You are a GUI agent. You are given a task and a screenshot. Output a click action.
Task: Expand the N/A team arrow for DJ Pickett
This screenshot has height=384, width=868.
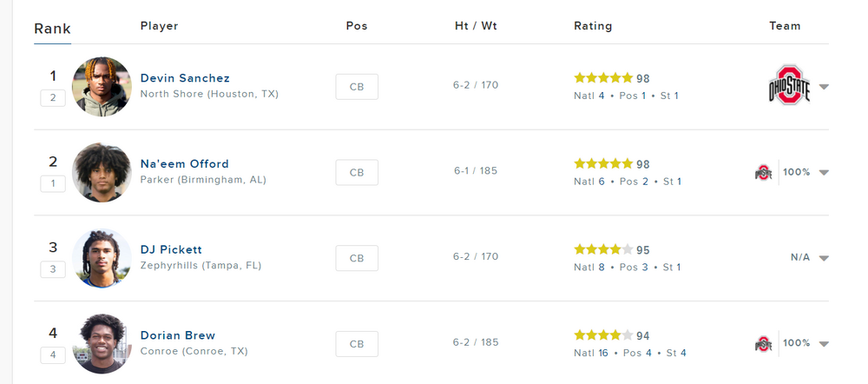(824, 258)
